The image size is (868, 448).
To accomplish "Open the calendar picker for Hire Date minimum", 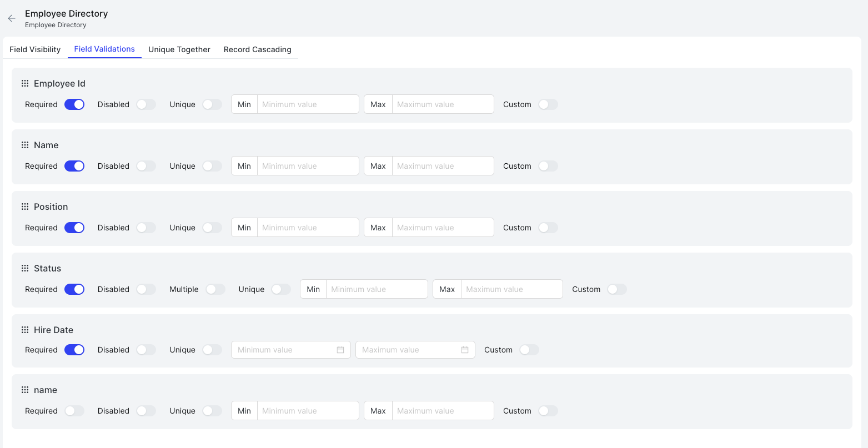I will (342, 350).
